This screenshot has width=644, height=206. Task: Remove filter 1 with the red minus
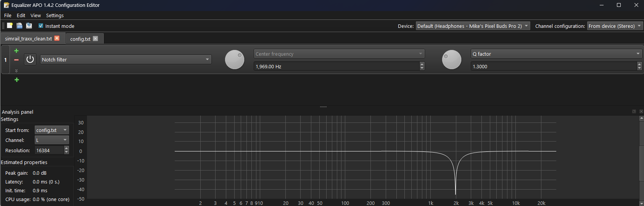(16, 60)
